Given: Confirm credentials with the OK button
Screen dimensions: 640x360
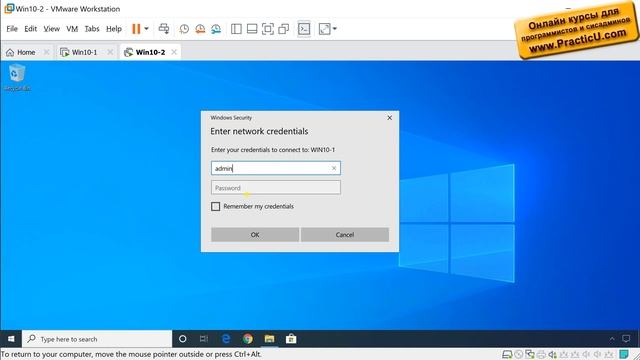Looking at the screenshot, I should 255,235.
